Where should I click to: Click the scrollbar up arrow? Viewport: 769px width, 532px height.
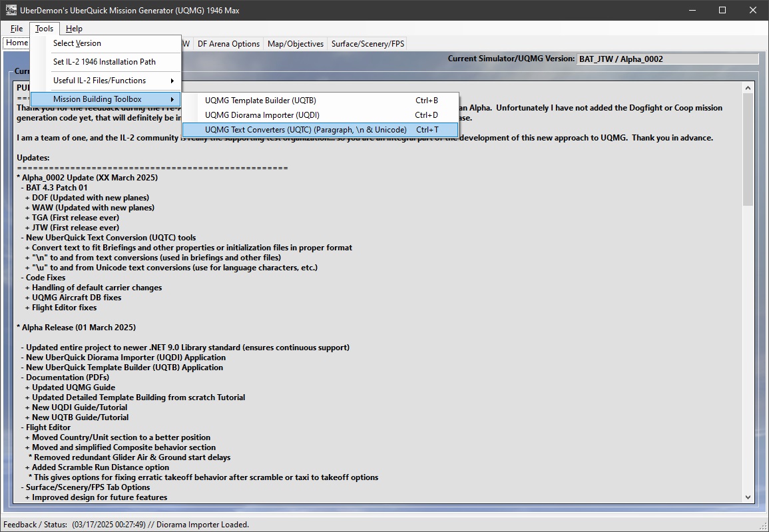[x=748, y=89]
